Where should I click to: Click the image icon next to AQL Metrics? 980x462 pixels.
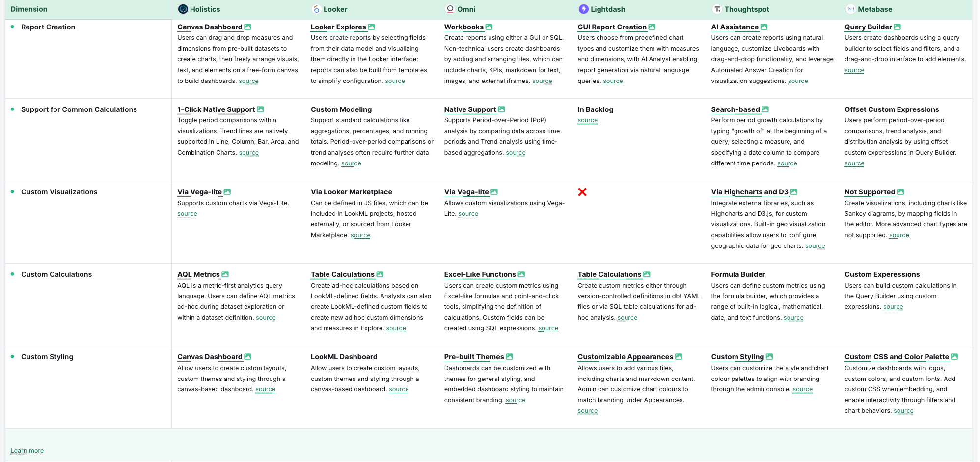[225, 274]
